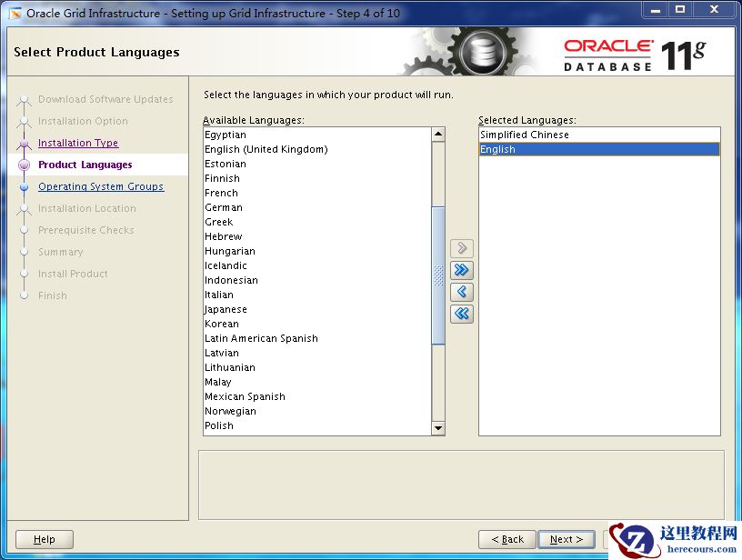Select French in Available Languages
The image size is (742, 560).
(317, 193)
